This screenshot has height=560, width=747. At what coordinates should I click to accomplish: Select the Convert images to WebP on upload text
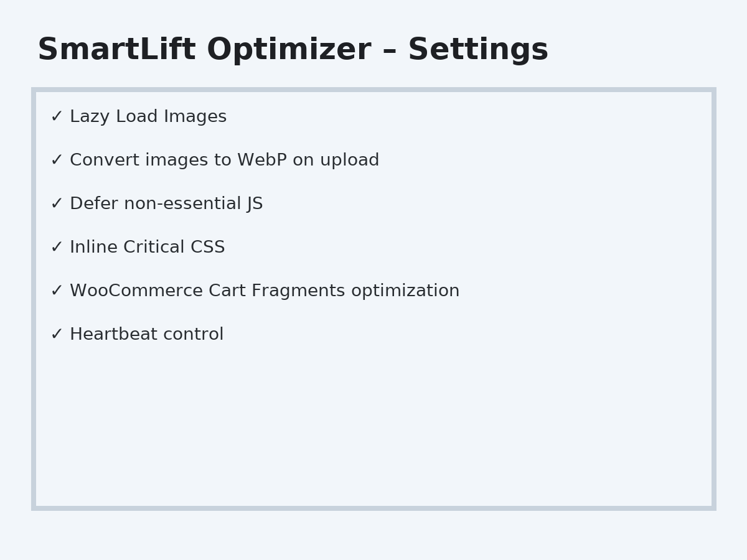(x=224, y=161)
